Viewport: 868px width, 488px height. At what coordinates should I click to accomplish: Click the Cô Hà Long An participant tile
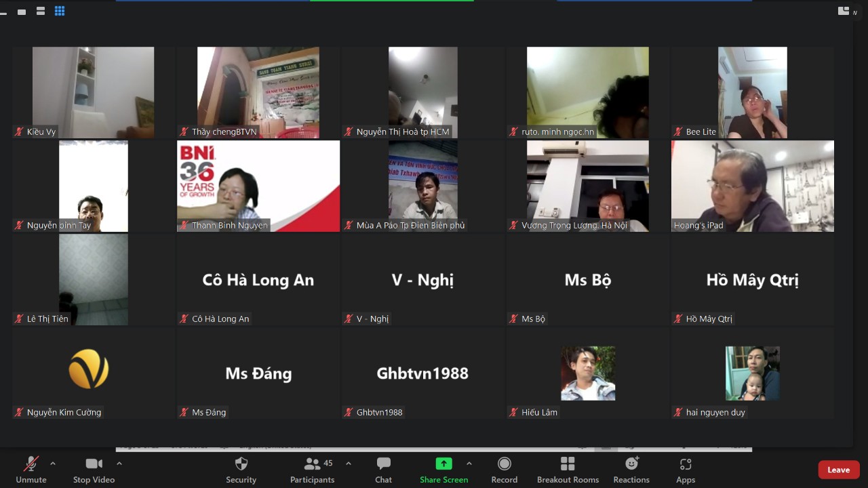point(258,280)
